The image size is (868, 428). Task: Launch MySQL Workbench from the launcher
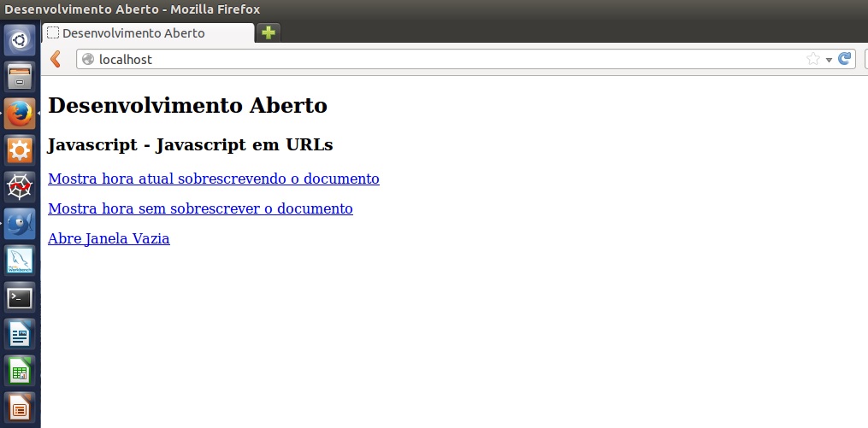20,260
